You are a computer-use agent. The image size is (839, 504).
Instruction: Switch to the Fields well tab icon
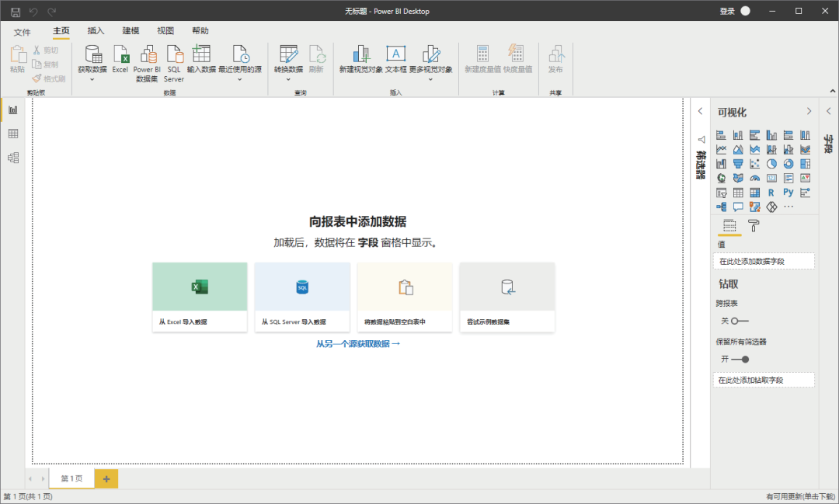pos(729,226)
